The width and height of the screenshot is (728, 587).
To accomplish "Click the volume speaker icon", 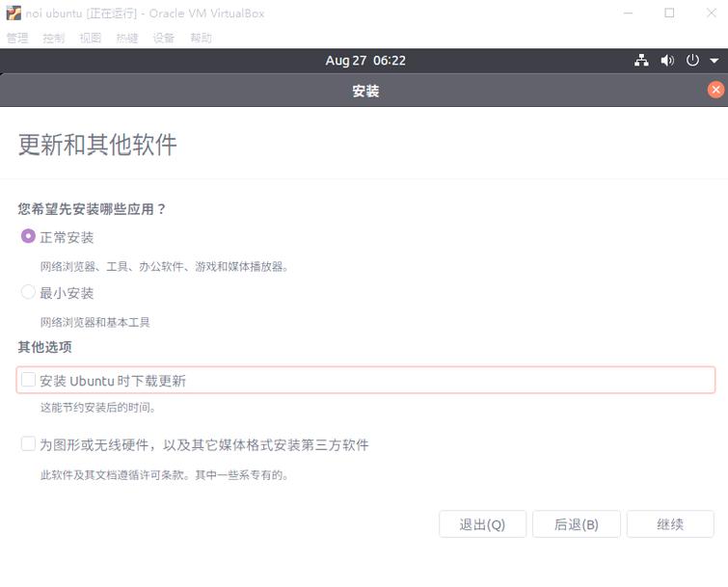I will [x=667, y=61].
